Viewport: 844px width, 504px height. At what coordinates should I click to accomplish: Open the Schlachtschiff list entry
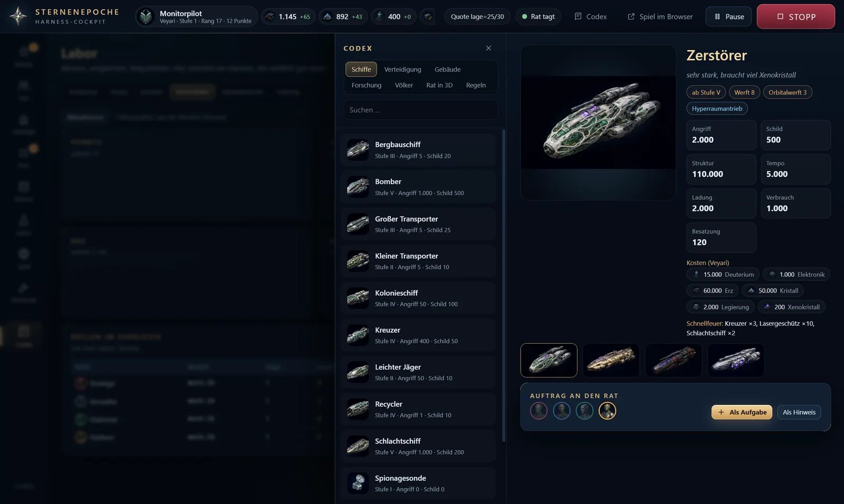click(419, 446)
